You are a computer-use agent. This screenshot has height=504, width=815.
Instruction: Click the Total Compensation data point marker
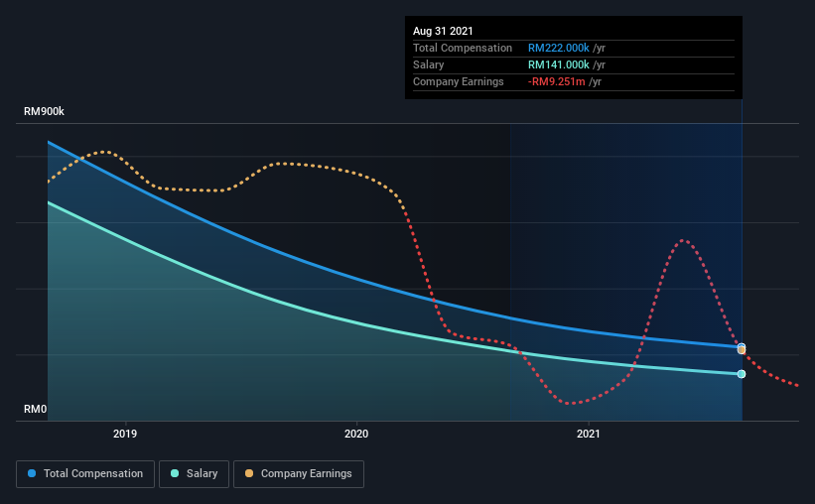[742, 346]
